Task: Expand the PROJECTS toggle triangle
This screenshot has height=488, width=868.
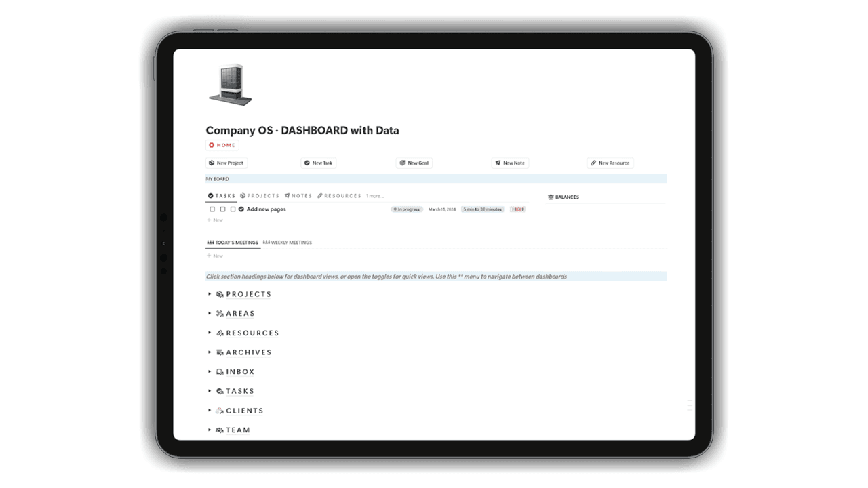Action: click(210, 294)
